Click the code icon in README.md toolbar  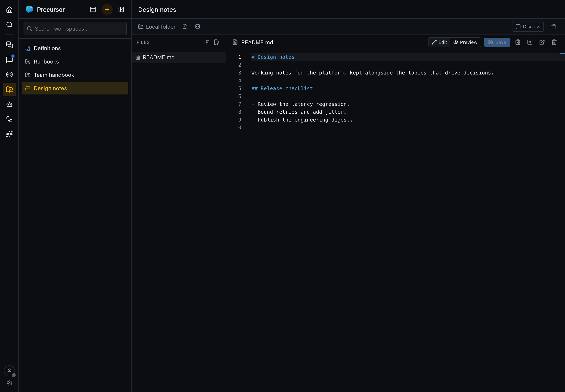530,42
